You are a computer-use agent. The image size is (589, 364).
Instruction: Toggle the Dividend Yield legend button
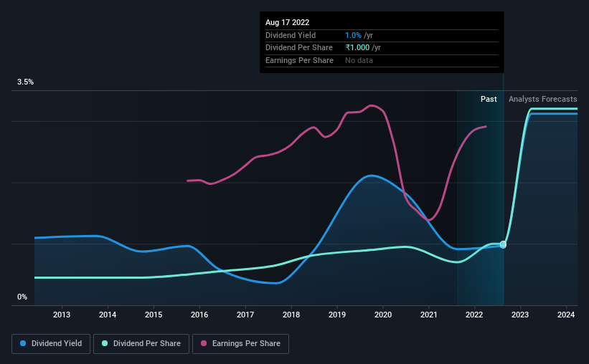pyautogui.click(x=51, y=344)
